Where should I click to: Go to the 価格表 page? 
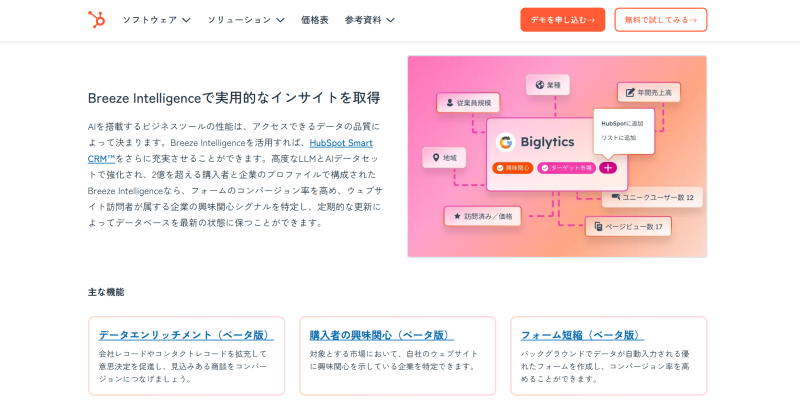pos(314,20)
